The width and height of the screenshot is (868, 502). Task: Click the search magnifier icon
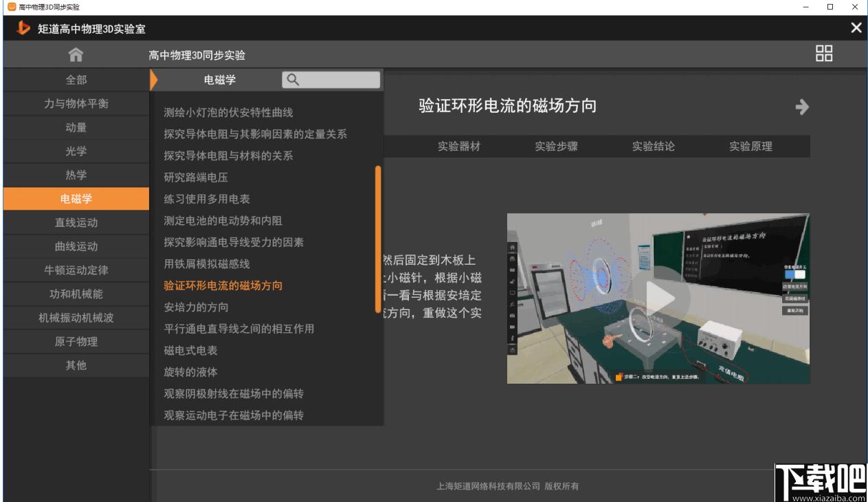293,80
